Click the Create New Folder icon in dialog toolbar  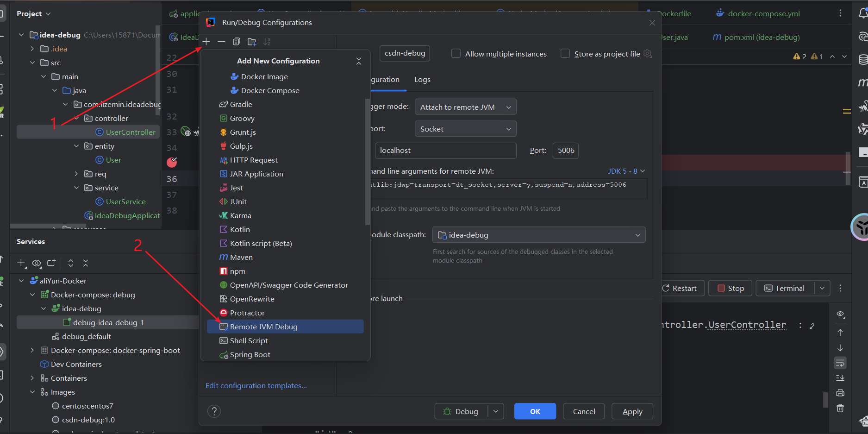pos(252,42)
